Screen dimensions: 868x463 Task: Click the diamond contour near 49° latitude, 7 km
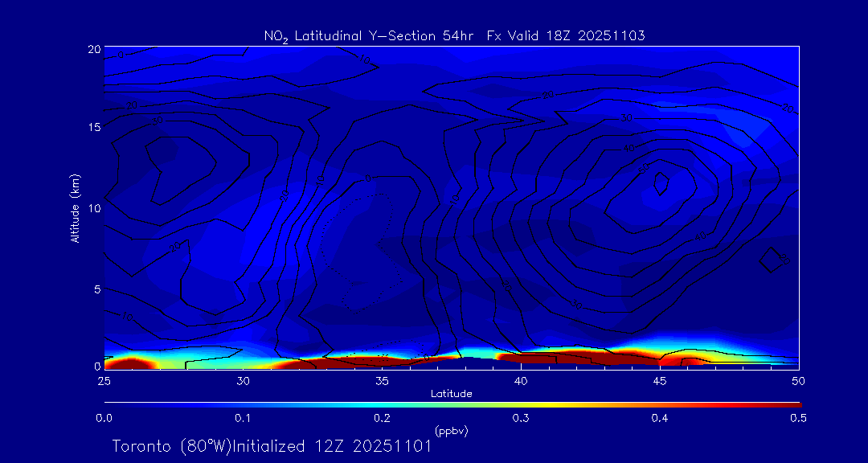(771, 259)
